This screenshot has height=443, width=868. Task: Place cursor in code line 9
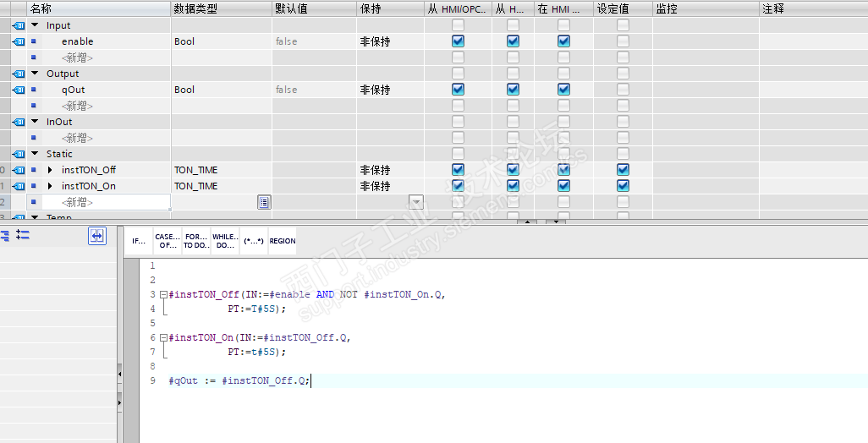(x=239, y=381)
